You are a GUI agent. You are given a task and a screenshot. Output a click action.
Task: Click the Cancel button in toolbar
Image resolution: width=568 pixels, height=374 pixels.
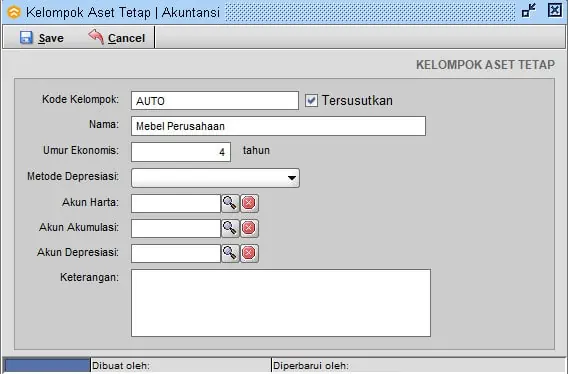point(116,38)
